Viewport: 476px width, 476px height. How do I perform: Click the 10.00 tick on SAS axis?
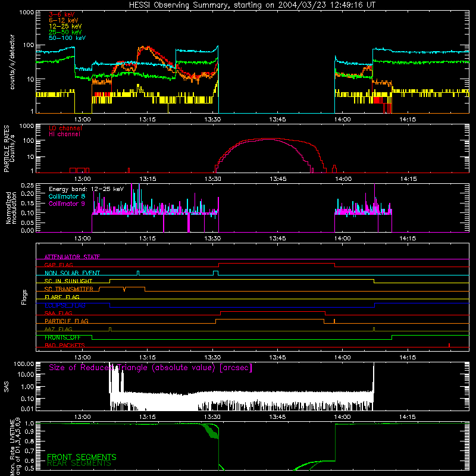click(x=26, y=374)
